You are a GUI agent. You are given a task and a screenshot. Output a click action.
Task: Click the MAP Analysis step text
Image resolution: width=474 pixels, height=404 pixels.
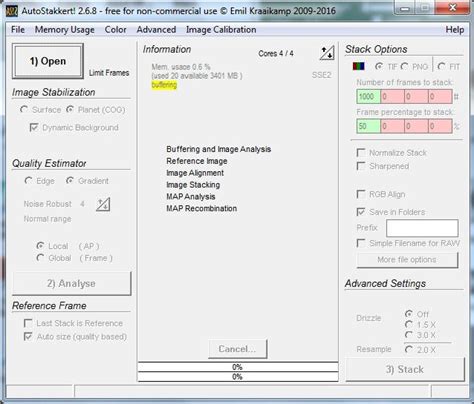pyautogui.click(x=191, y=197)
